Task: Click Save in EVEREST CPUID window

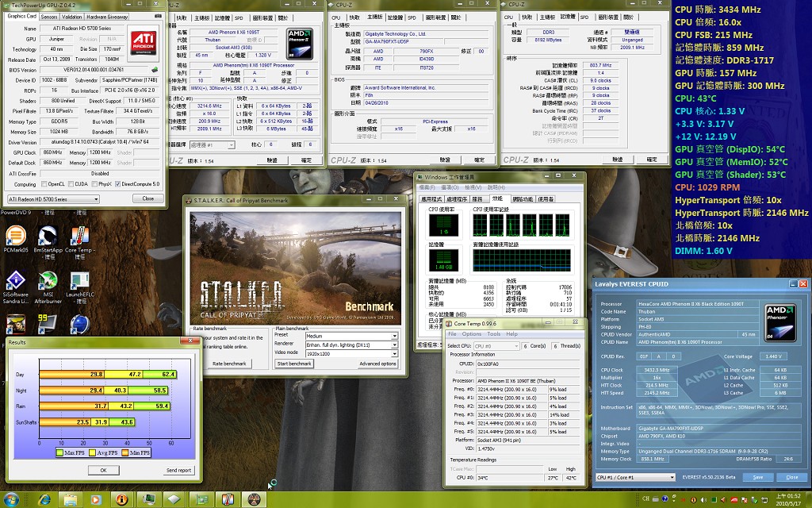Action: 757,477
